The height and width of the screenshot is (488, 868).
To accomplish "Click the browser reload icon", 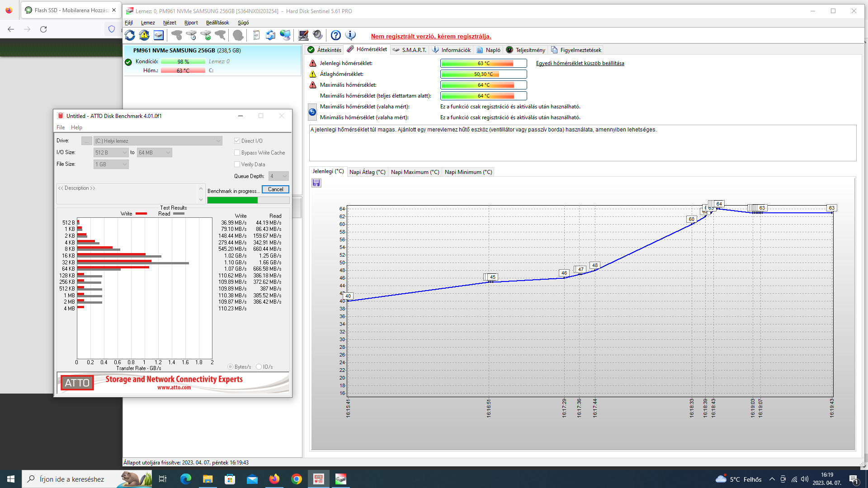I will coord(43,29).
